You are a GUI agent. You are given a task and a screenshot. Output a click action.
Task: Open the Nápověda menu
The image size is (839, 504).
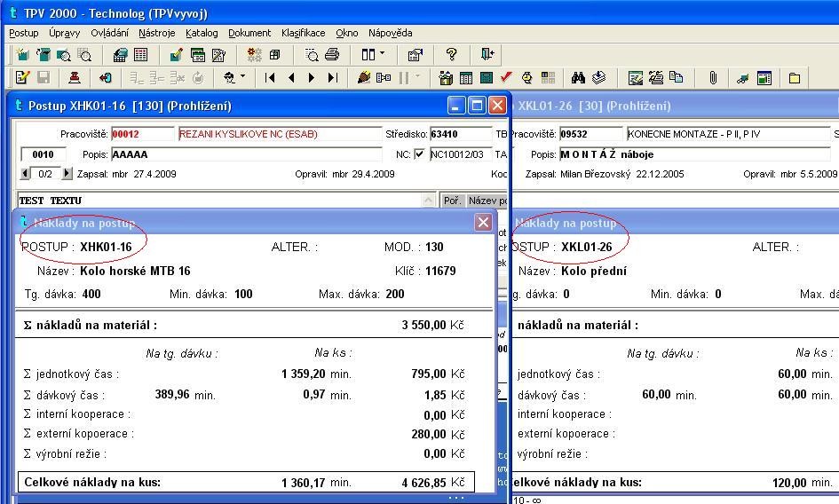390,33
